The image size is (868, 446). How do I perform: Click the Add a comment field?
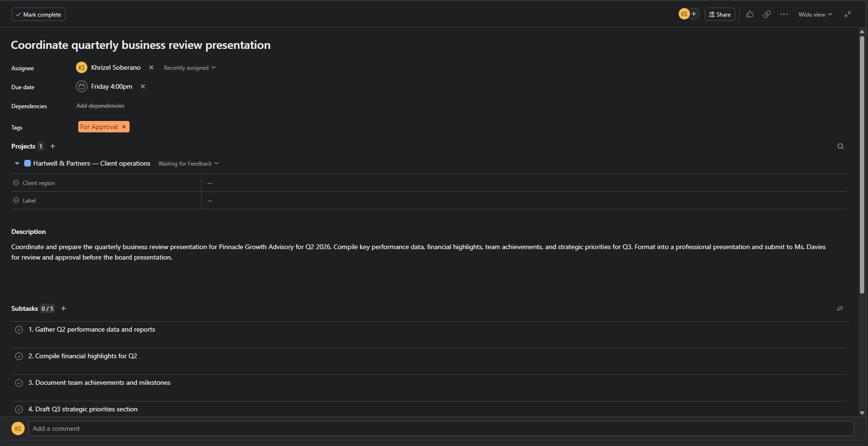tap(441, 428)
